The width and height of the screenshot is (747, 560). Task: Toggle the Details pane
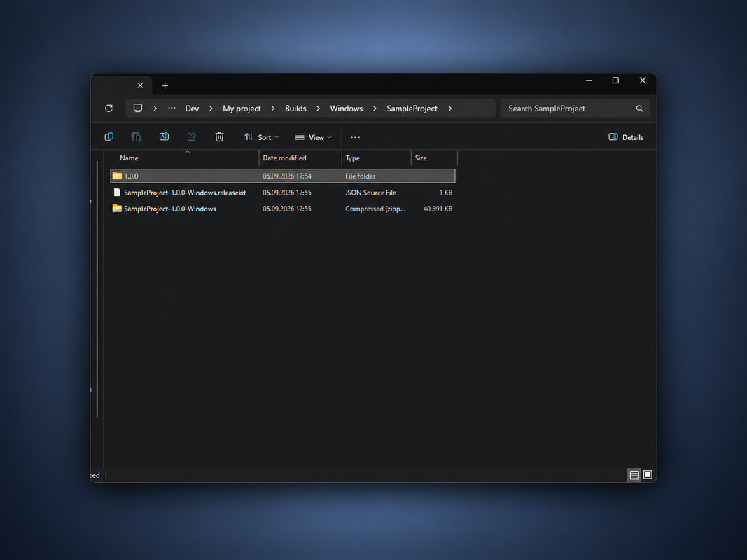(626, 137)
